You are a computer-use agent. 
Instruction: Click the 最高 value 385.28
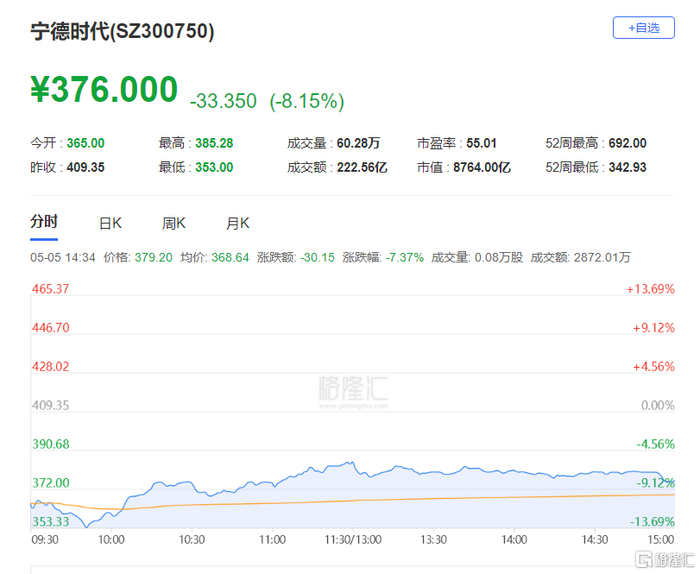[x=214, y=143]
